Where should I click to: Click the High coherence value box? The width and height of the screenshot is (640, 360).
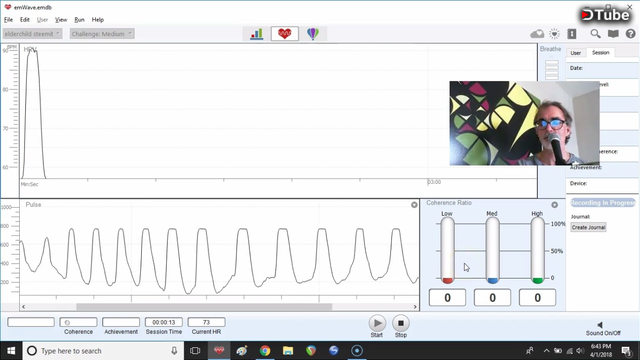point(537,298)
